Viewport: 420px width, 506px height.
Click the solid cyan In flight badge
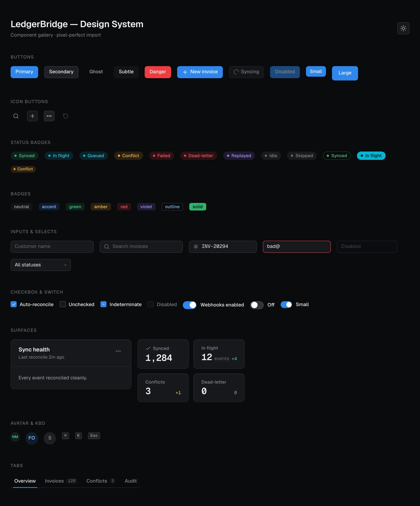tap(371, 156)
